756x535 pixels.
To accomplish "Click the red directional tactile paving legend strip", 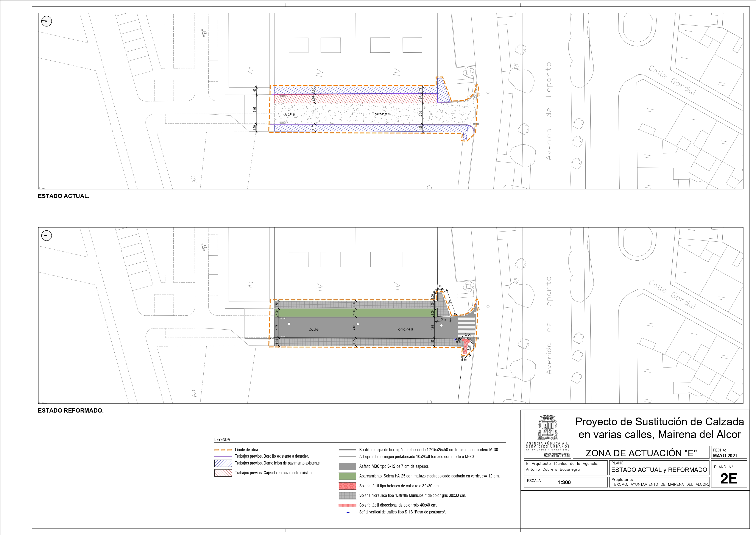I will point(347,505).
